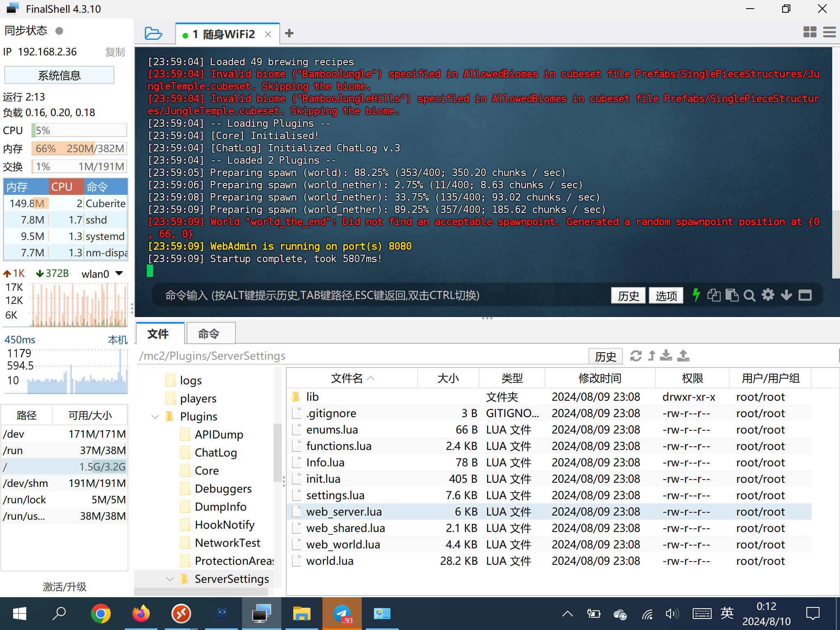Viewport: 840px width, 630px height.
Task: Upload file to server icon
Action: click(x=683, y=356)
